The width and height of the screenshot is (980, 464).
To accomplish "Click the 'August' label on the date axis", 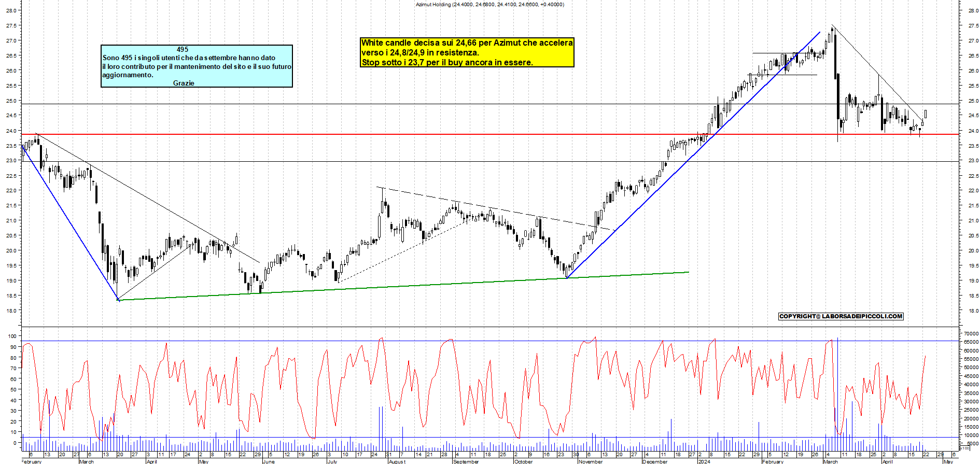I will coord(397,461).
